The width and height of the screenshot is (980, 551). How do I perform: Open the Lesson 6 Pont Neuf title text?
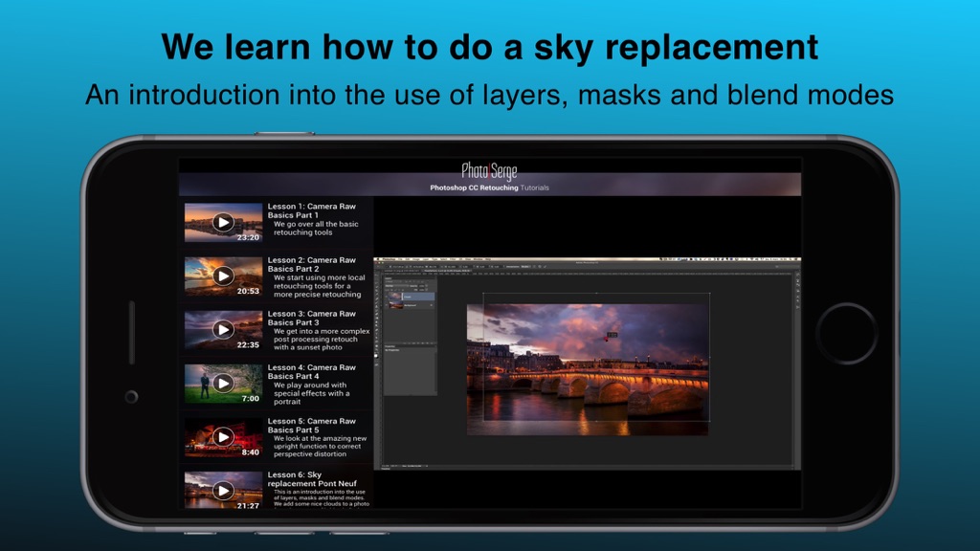312,479
